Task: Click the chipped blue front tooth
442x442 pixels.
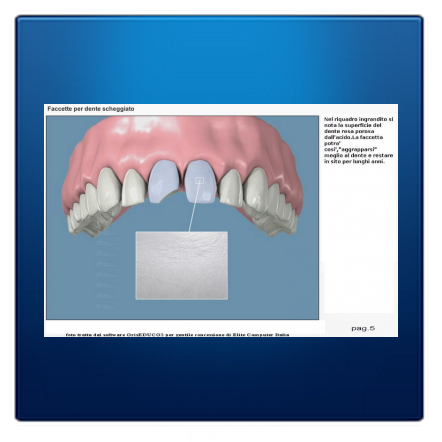Action: tap(163, 181)
